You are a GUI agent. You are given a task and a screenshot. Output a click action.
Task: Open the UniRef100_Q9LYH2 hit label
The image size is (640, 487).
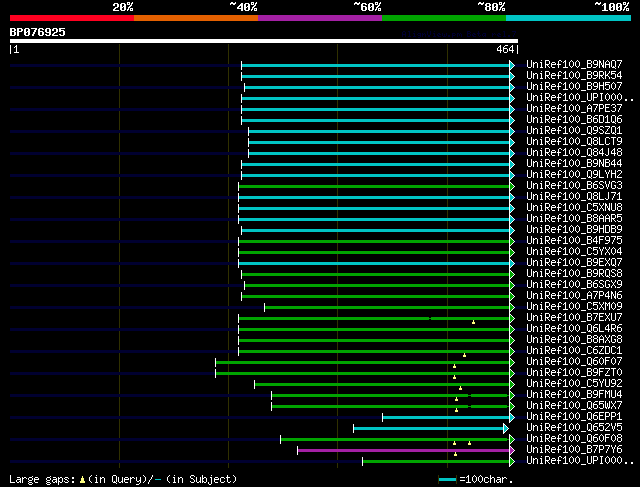coord(574,175)
